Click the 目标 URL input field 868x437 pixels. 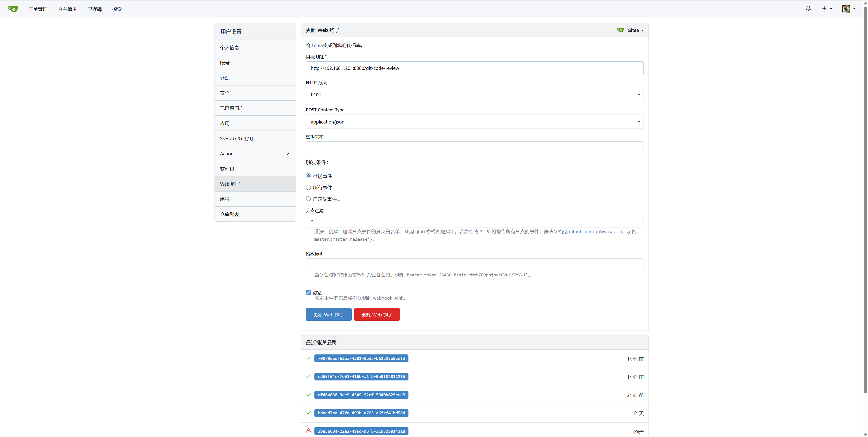tap(474, 68)
